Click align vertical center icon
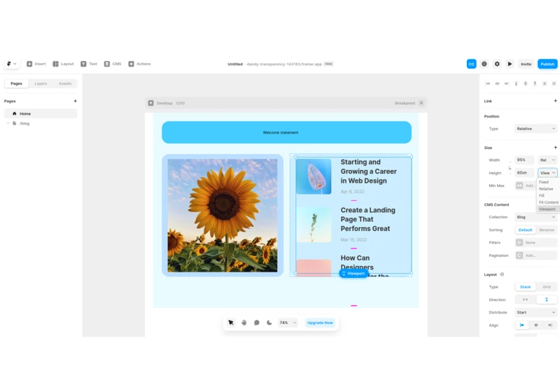560x392 pixels. pyautogui.click(x=526, y=83)
